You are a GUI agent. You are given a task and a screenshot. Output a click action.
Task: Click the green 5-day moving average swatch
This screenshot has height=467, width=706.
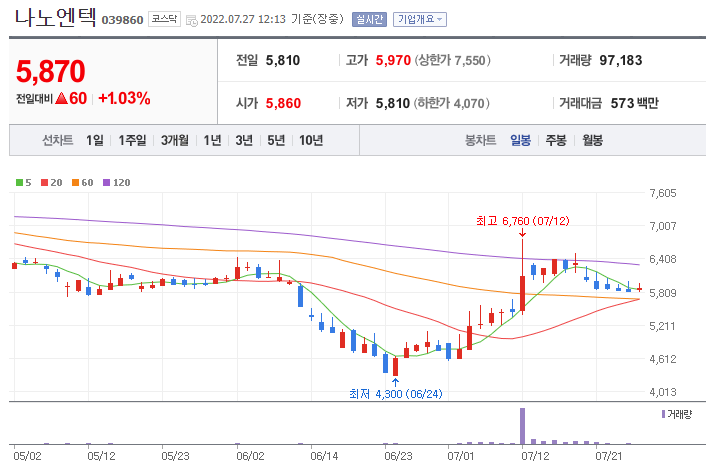[x=19, y=182]
